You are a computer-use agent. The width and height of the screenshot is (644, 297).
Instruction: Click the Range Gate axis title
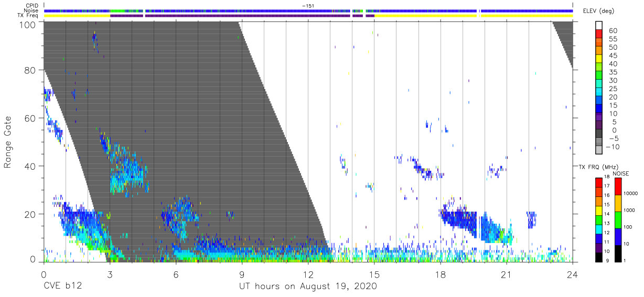(x=8, y=142)
